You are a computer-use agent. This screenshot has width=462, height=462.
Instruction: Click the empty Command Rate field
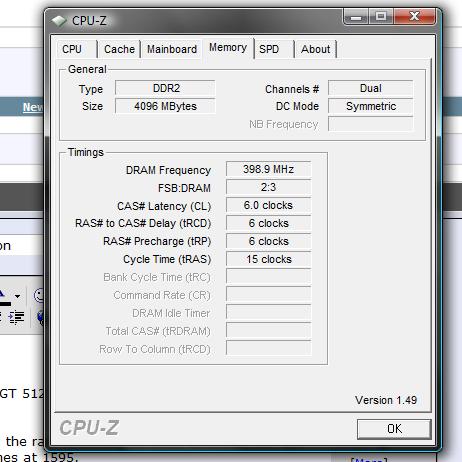(269, 295)
